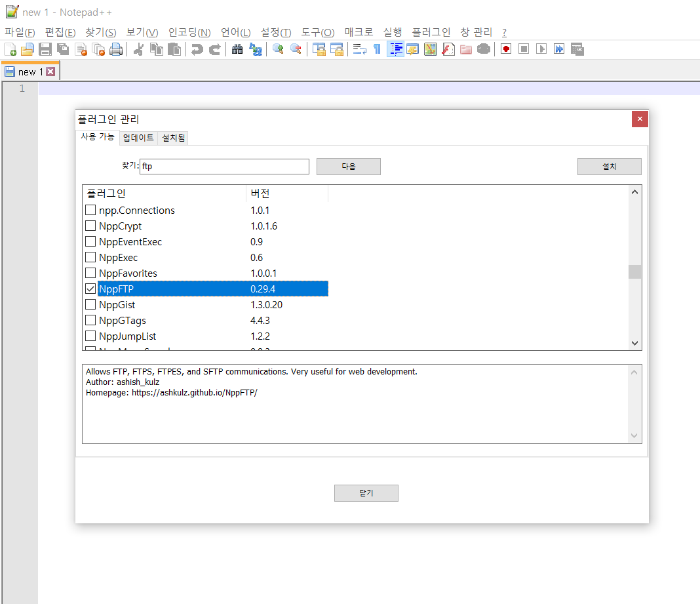Check the NppJumpList plugin checkbox
Viewport: 700px width, 604px height.
coord(90,336)
